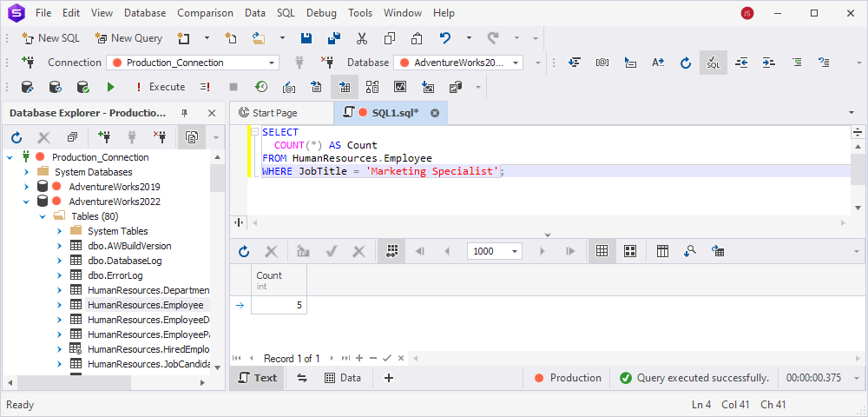
Task: Expand the HumanResources.Employee table node
Action: coord(59,305)
